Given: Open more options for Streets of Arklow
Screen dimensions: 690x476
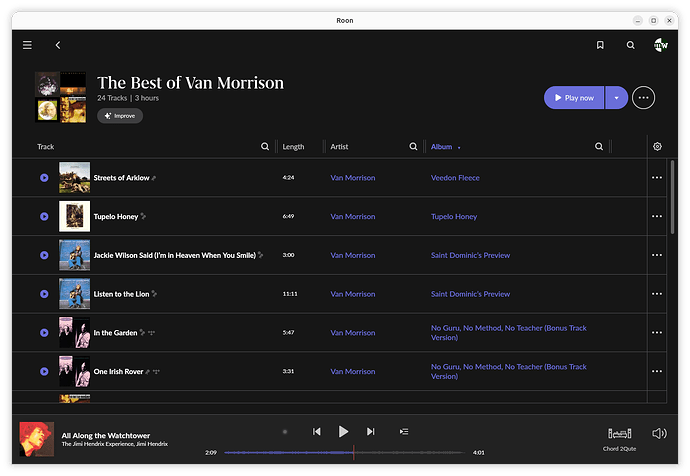Looking at the screenshot, I should point(657,178).
